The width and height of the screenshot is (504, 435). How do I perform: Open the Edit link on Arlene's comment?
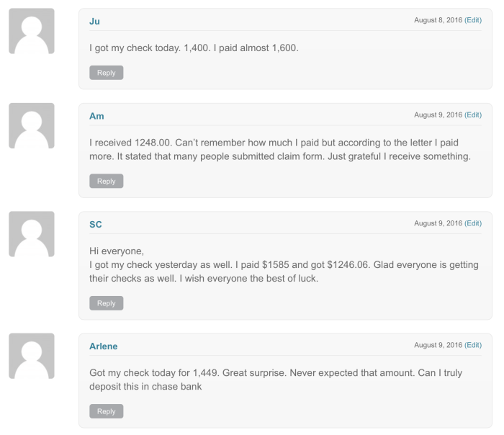coord(473,345)
